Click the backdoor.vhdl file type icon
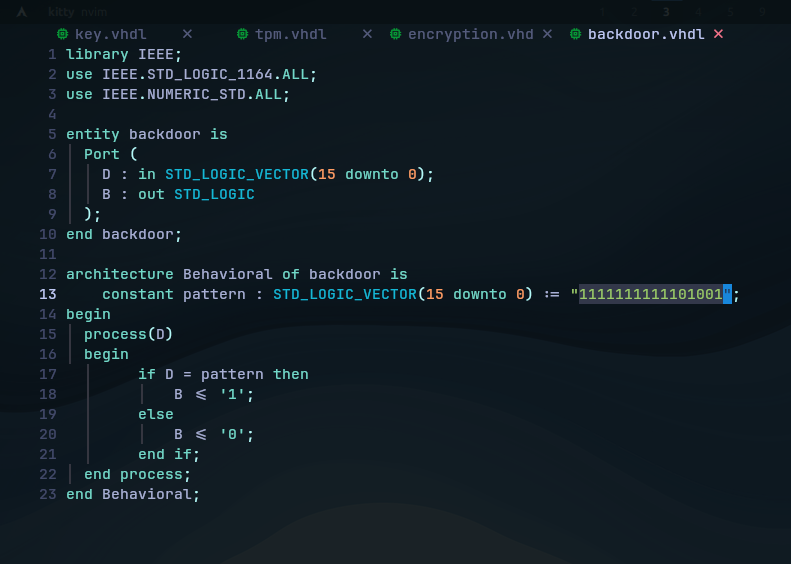Image resolution: width=791 pixels, height=564 pixels. [576, 34]
